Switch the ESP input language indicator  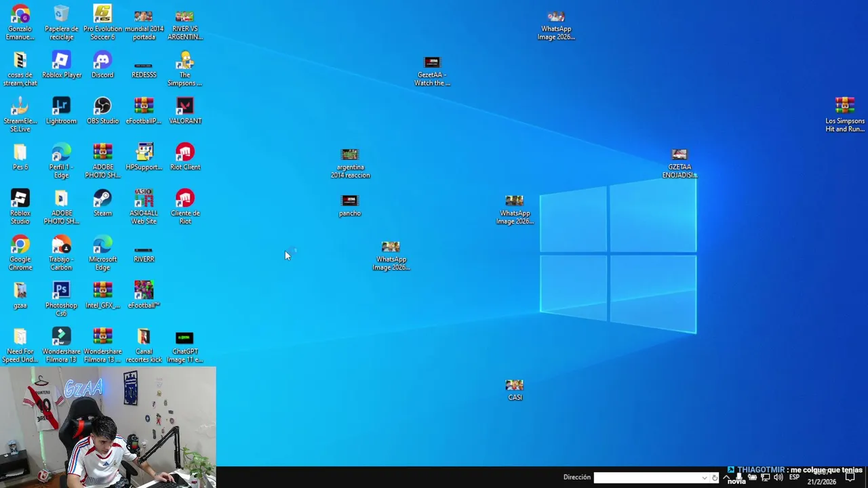(x=794, y=477)
